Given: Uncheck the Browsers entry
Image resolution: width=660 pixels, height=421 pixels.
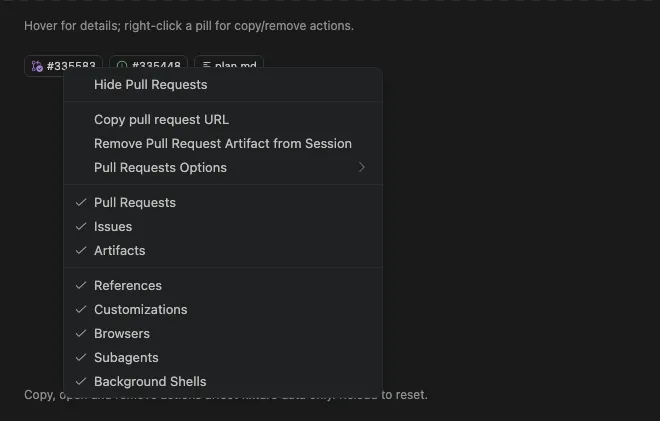Looking at the screenshot, I should [223, 333].
